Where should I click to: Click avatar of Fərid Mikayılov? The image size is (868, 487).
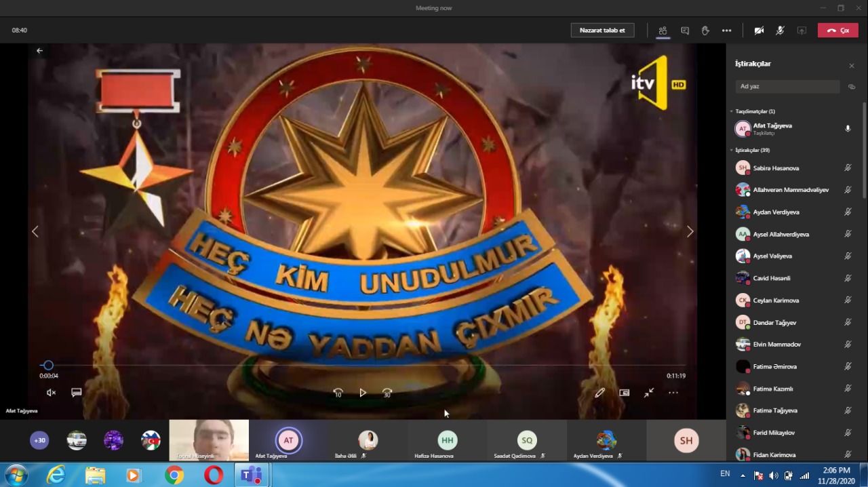click(x=743, y=432)
